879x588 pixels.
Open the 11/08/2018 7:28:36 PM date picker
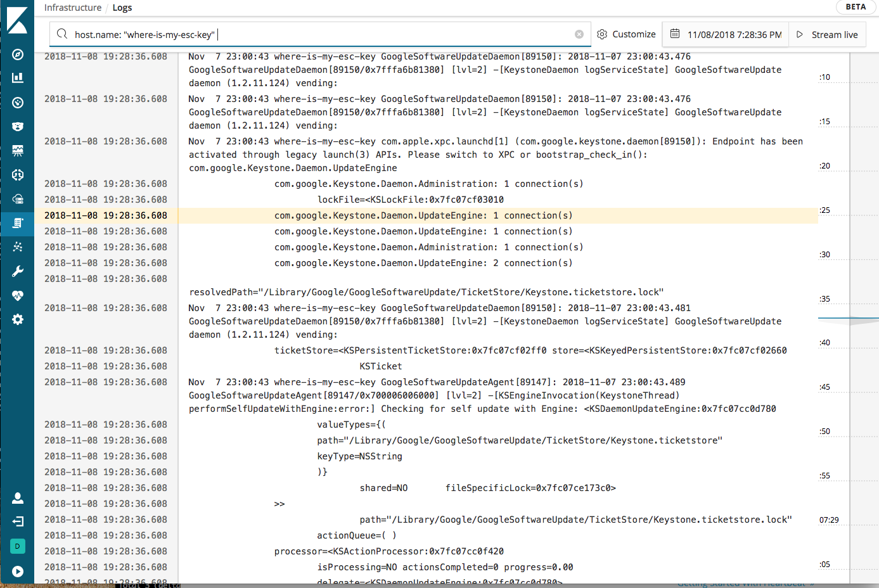coord(726,34)
